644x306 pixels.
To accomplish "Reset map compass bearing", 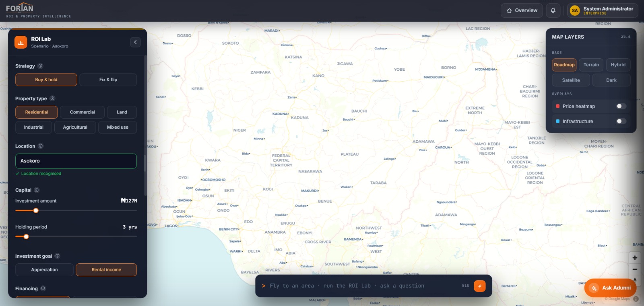I will point(635,279).
